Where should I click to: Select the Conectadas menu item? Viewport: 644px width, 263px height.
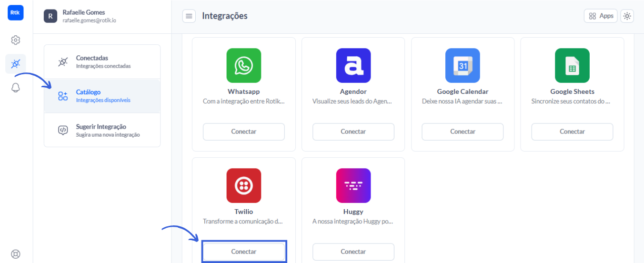click(102, 62)
